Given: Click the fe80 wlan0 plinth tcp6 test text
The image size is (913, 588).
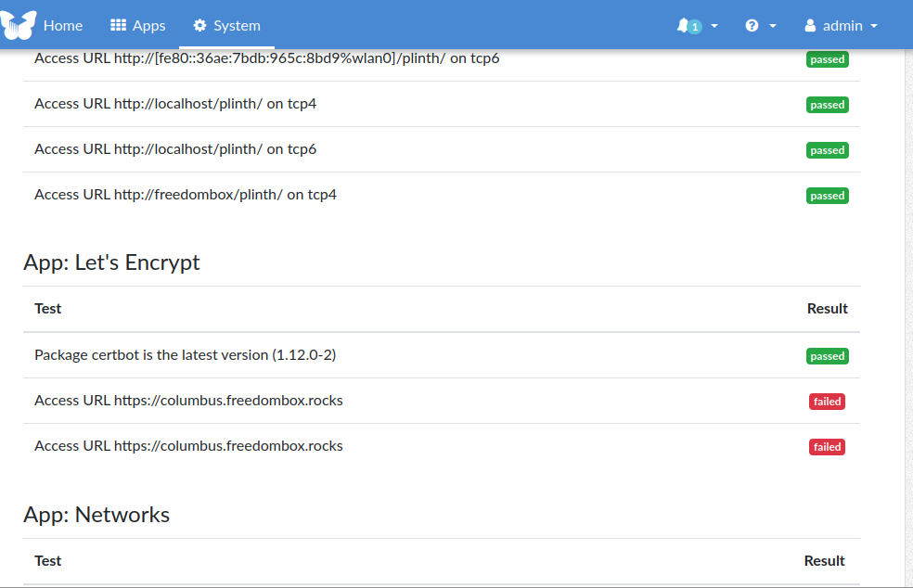Looking at the screenshot, I should pos(266,58).
